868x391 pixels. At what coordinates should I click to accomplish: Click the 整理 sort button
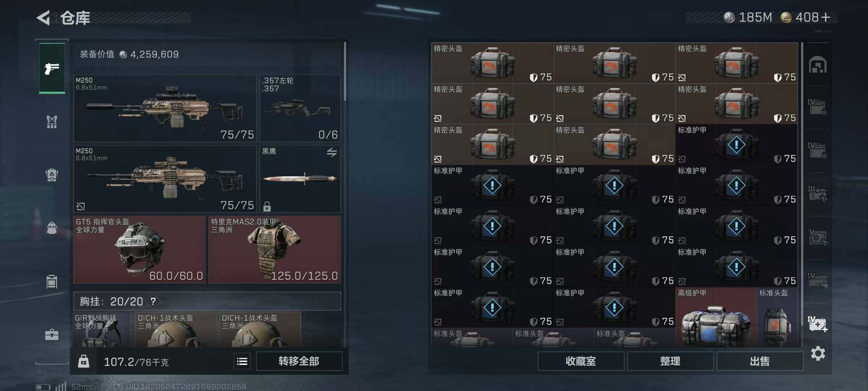670,361
